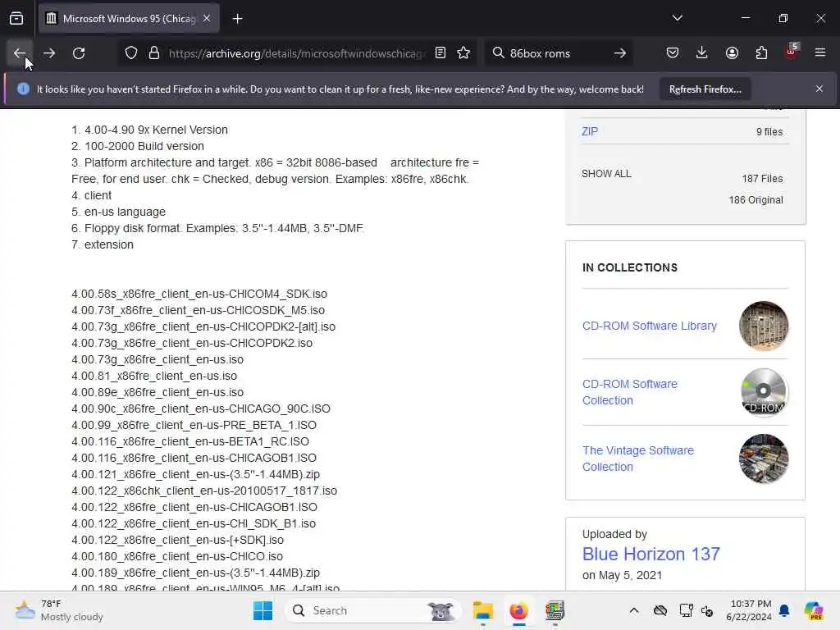
Task: Click the 4.00.180 CHICO.iso filename
Action: 177,557
